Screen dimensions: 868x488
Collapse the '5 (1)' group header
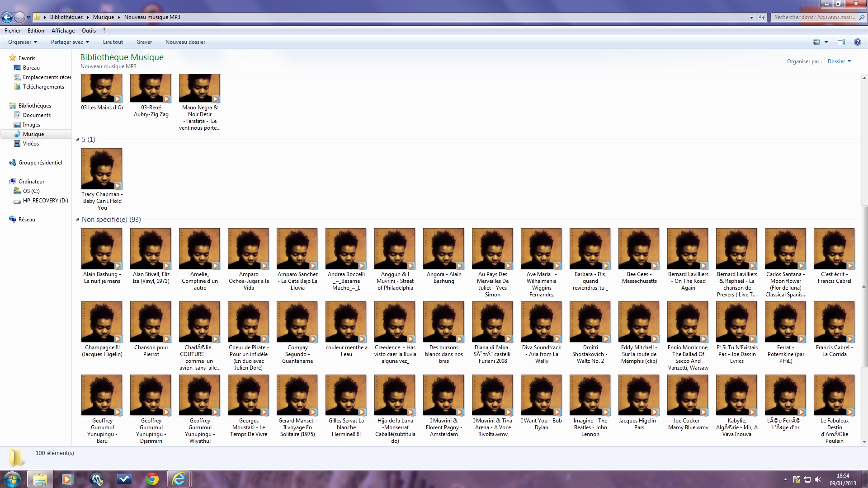pos(77,140)
